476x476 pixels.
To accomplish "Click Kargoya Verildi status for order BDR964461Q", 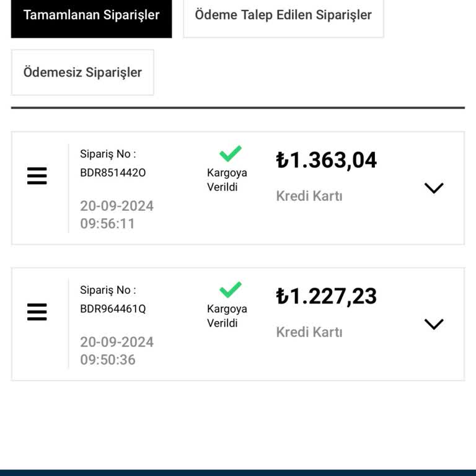I will point(227,315).
